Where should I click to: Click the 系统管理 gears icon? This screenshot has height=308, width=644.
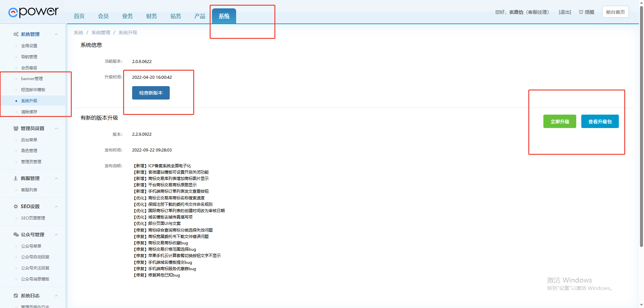16,34
